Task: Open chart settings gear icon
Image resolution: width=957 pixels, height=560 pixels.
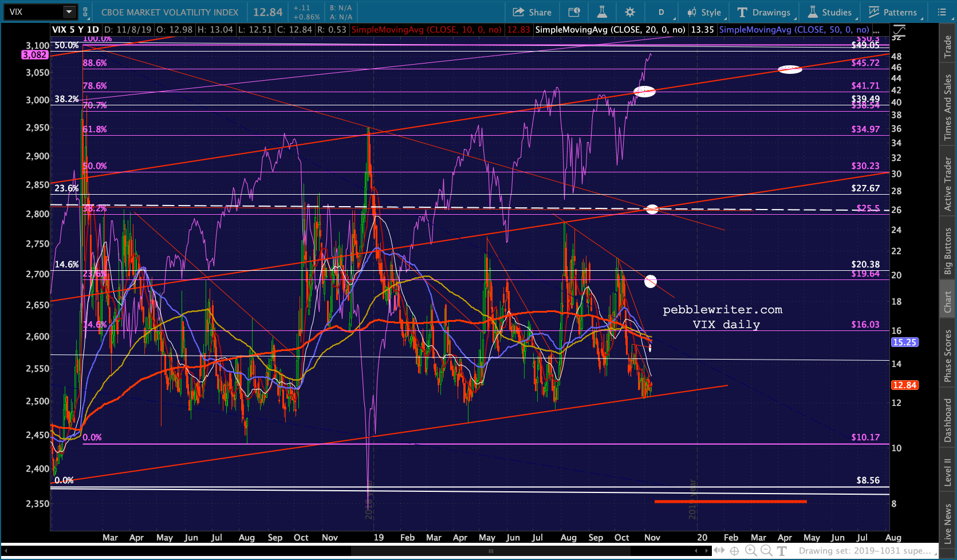Action: 630,12
